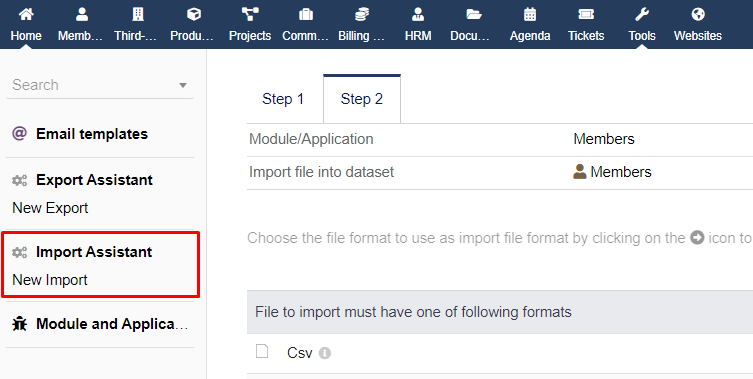Open the Websites globe icon

point(698,14)
